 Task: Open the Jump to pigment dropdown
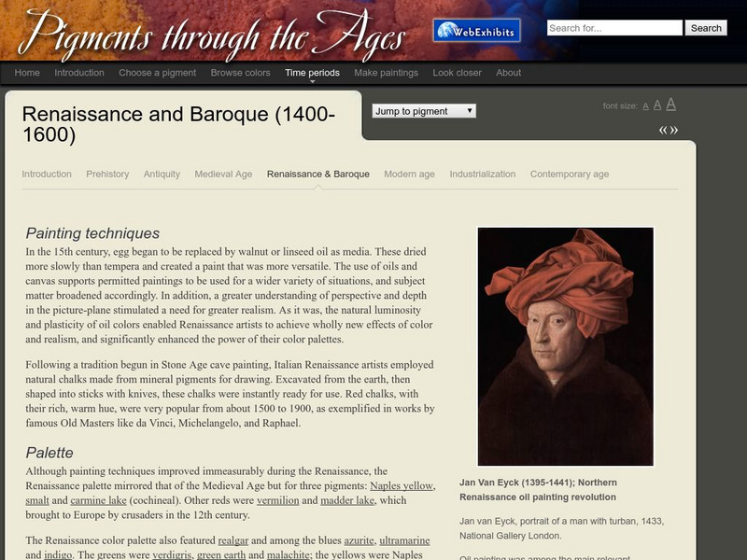423,109
